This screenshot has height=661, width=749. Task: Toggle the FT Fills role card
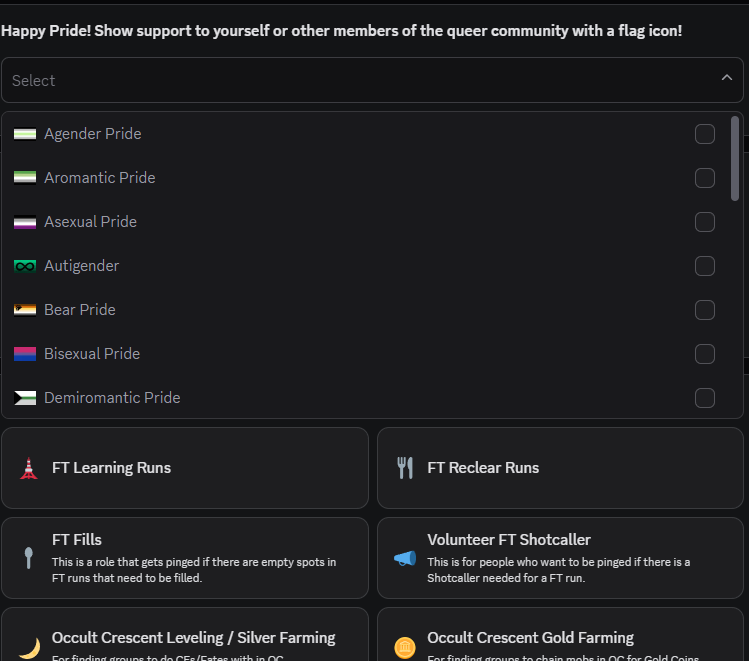(x=185, y=558)
